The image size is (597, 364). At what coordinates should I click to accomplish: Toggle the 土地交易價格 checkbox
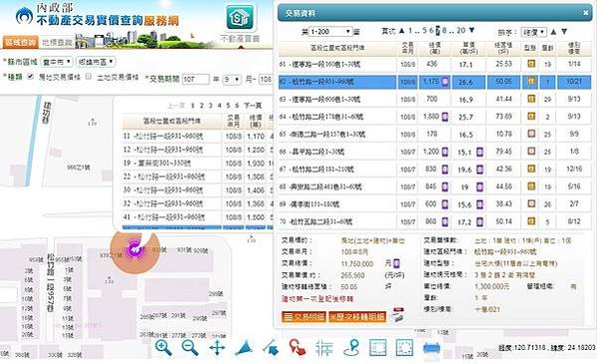click(88, 77)
